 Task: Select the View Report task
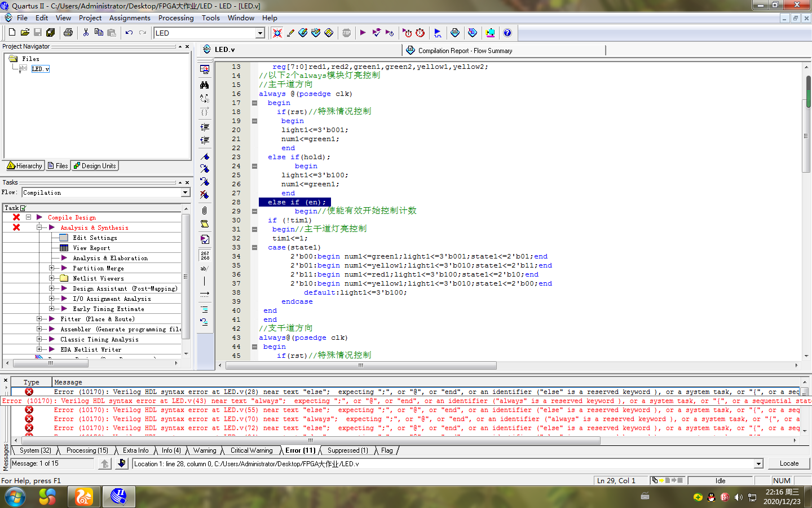tap(91, 248)
